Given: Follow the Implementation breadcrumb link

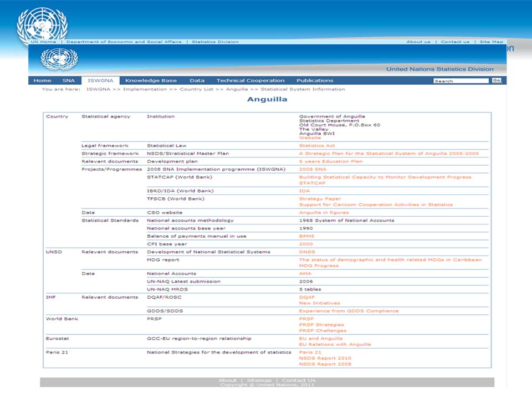Looking at the screenshot, I should (145, 89).
